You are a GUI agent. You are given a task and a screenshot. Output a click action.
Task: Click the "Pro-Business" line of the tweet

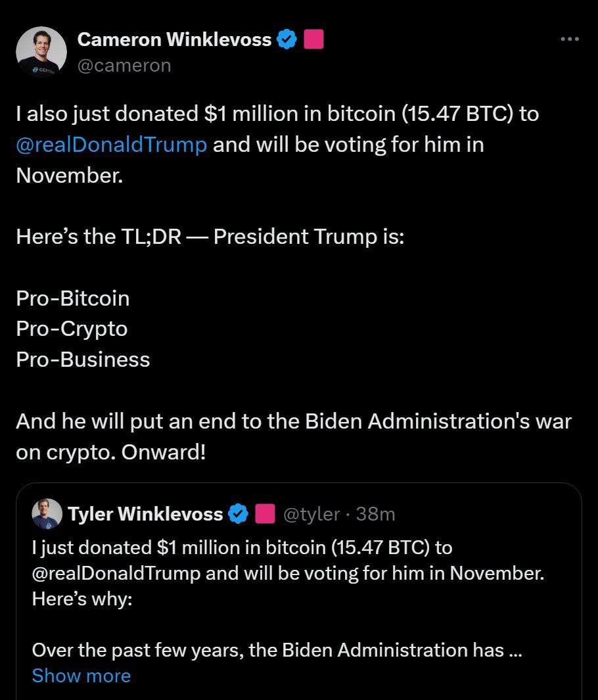point(83,360)
